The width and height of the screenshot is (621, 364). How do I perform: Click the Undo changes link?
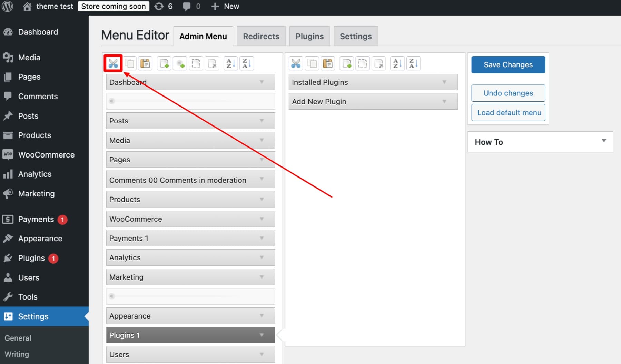[508, 93]
